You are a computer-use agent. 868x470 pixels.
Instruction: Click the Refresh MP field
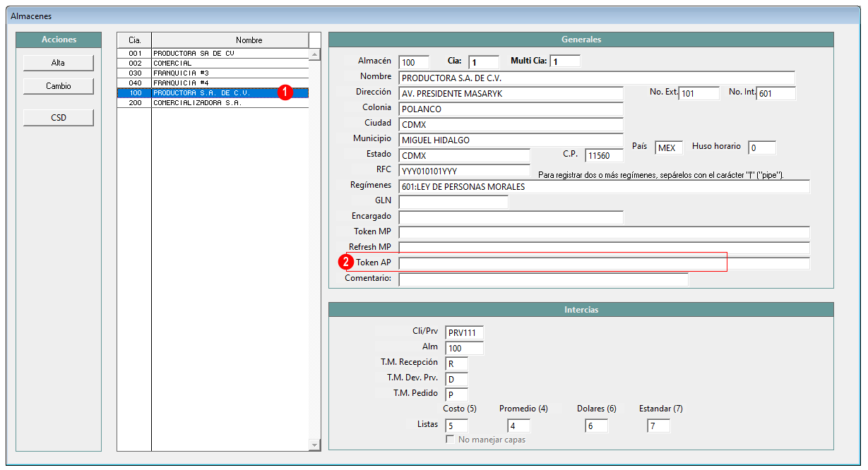pyautogui.click(x=605, y=248)
